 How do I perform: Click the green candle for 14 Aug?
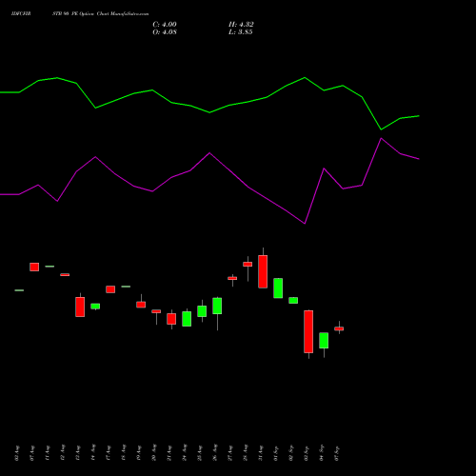pos(95,307)
